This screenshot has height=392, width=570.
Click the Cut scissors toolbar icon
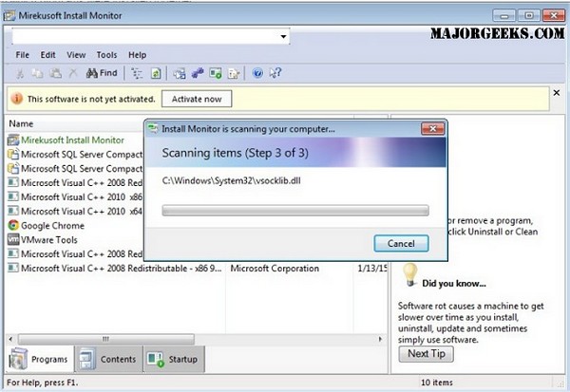(x=20, y=73)
